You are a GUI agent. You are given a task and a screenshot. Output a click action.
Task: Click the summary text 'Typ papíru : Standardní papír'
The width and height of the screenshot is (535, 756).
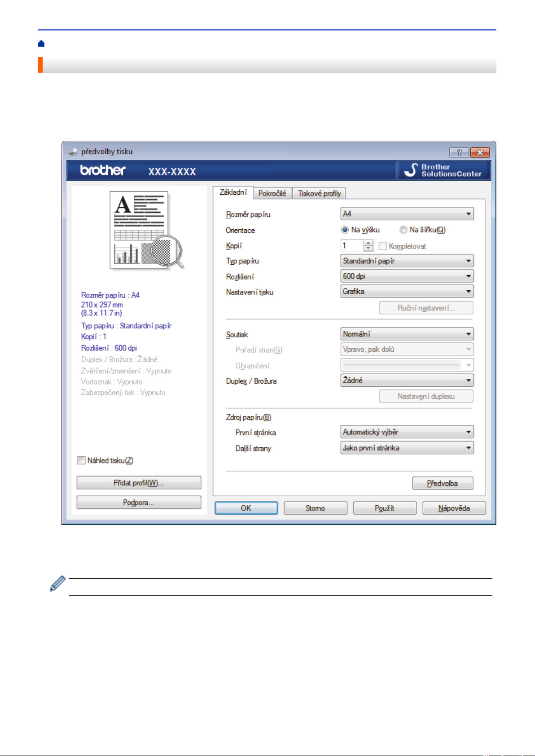[126, 326]
